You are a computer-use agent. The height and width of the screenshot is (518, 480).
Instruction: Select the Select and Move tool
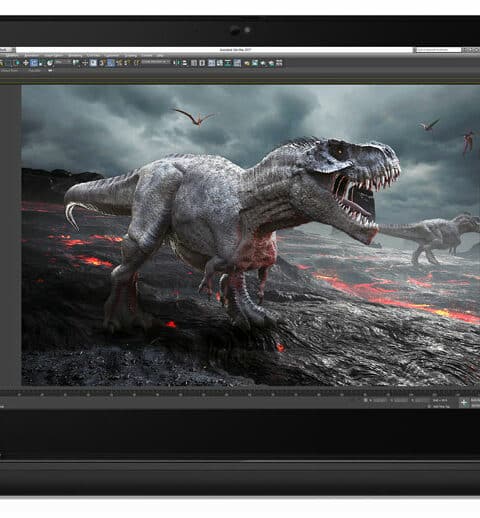coord(26,63)
